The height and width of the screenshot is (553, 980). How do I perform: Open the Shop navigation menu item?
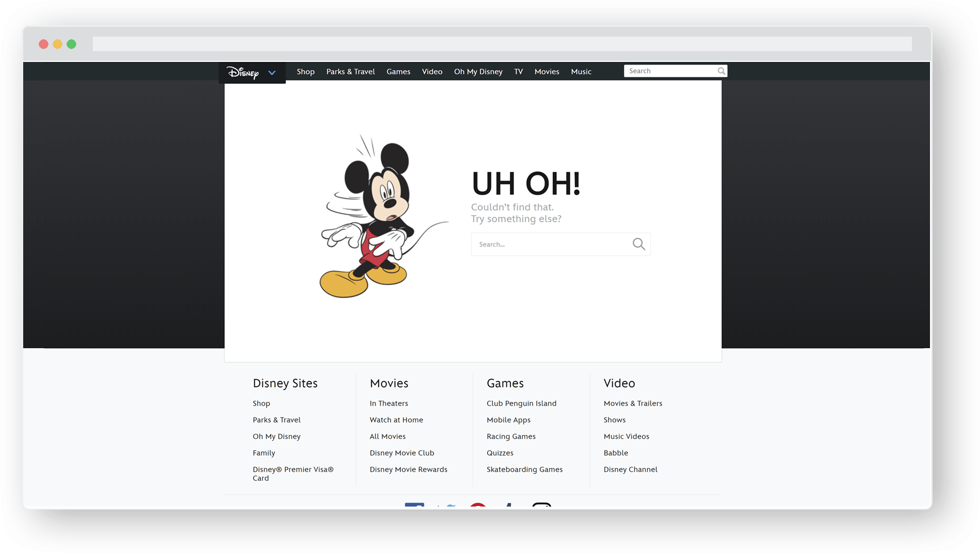click(x=305, y=72)
